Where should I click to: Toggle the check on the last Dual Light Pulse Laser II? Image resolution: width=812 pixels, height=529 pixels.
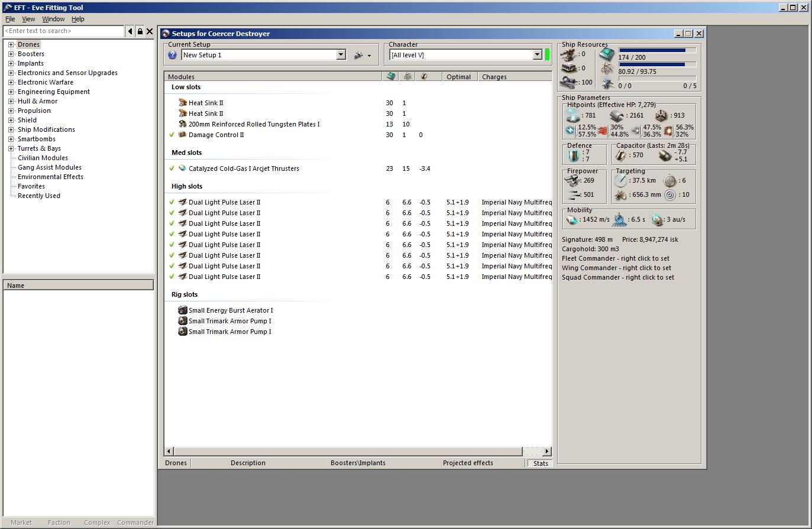coord(172,277)
